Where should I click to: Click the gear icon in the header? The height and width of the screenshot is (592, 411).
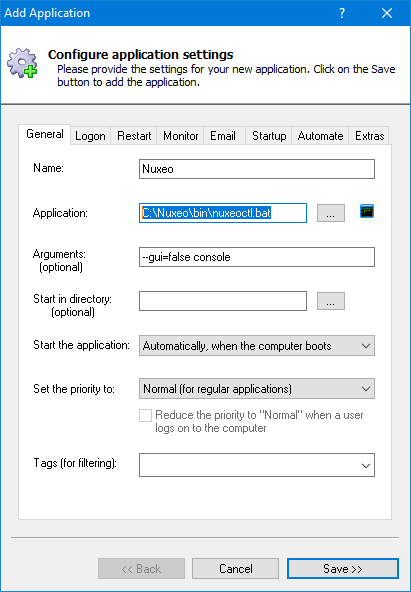22,63
